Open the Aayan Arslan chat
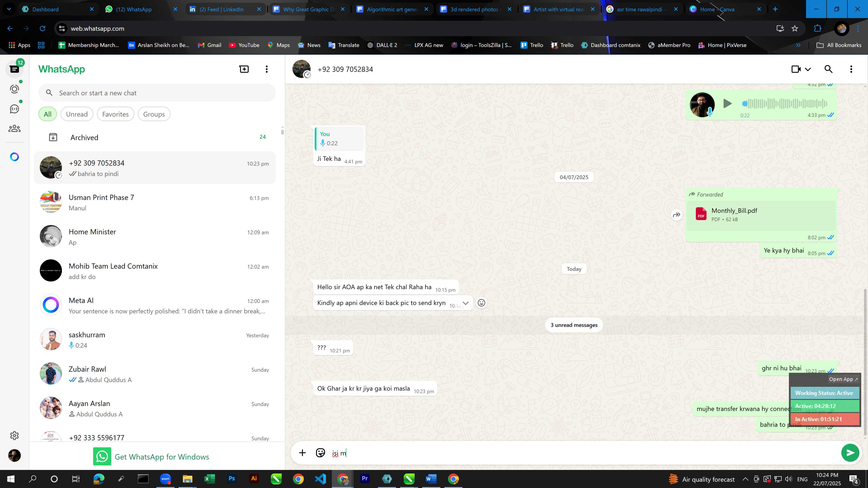The width and height of the screenshot is (868, 488). point(155,408)
